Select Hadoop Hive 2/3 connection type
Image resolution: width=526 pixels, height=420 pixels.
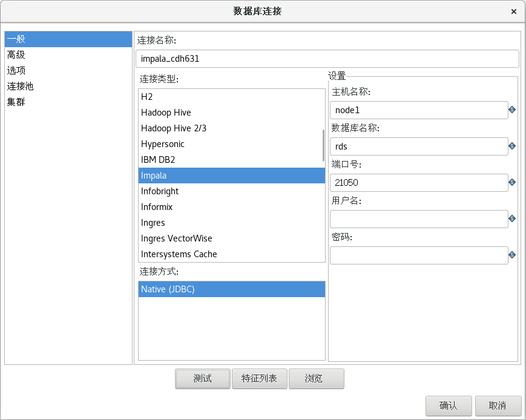(x=231, y=128)
